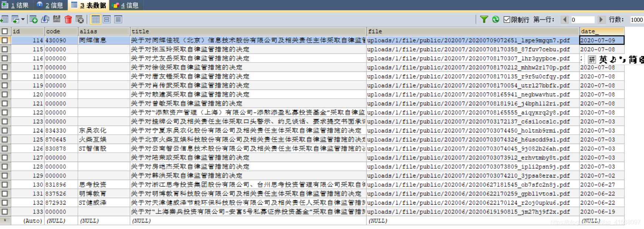Select the alias cell 同辉信息

click(104, 40)
